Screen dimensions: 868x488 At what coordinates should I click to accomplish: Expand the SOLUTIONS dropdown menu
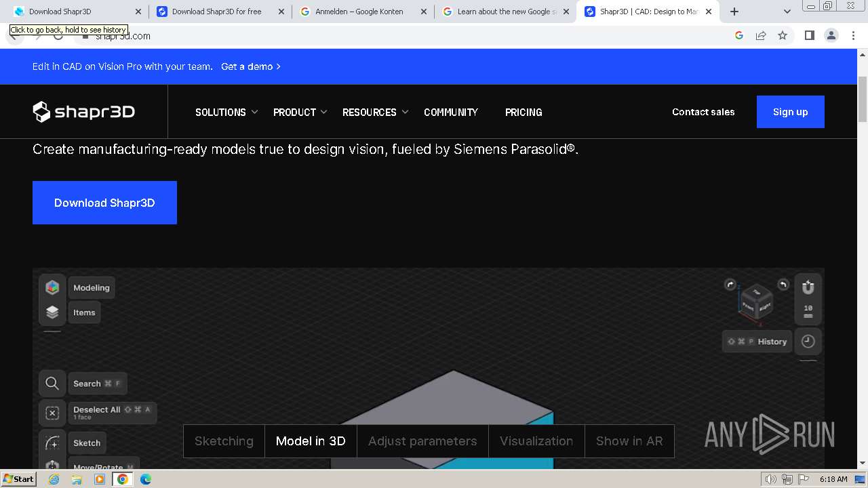click(x=226, y=112)
